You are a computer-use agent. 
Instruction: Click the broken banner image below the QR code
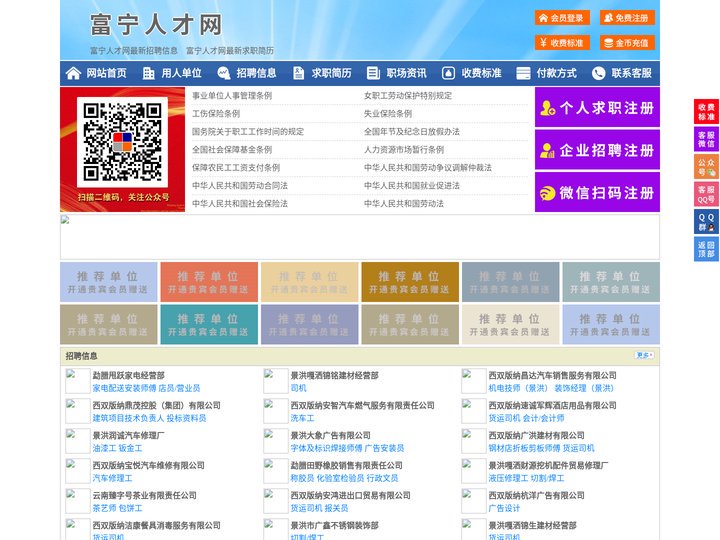360,237
